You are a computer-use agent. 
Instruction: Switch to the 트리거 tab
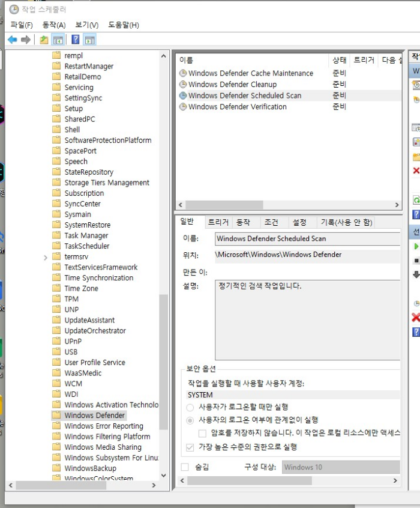point(218,222)
